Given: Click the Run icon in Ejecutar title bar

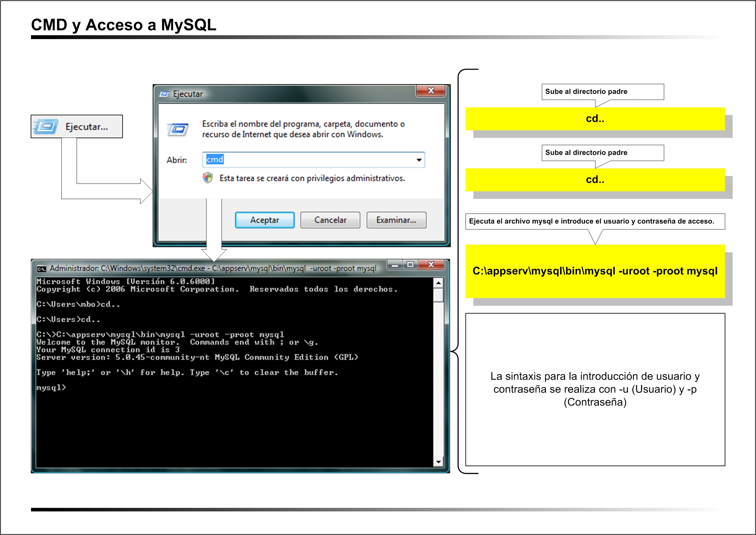Looking at the screenshot, I should [164, 94].
